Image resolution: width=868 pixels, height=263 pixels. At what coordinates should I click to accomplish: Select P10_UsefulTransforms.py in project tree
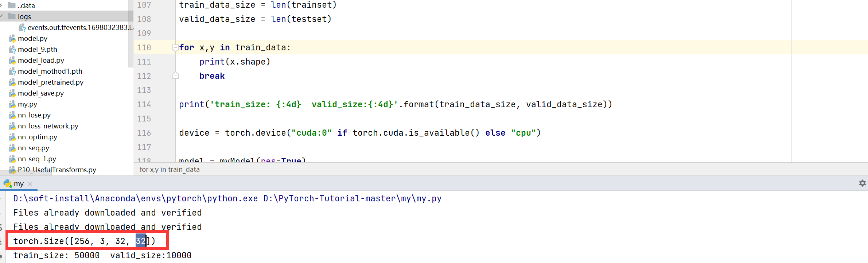tap(57, 170)
